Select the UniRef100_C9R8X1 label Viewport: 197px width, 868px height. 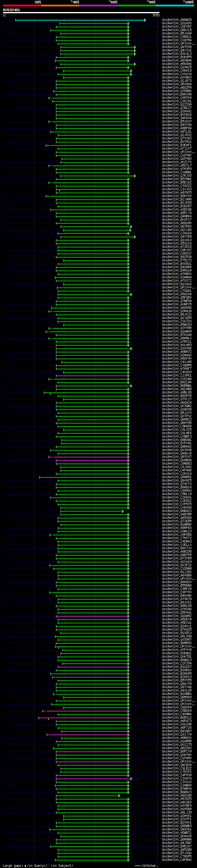click(x=177, y=37)
